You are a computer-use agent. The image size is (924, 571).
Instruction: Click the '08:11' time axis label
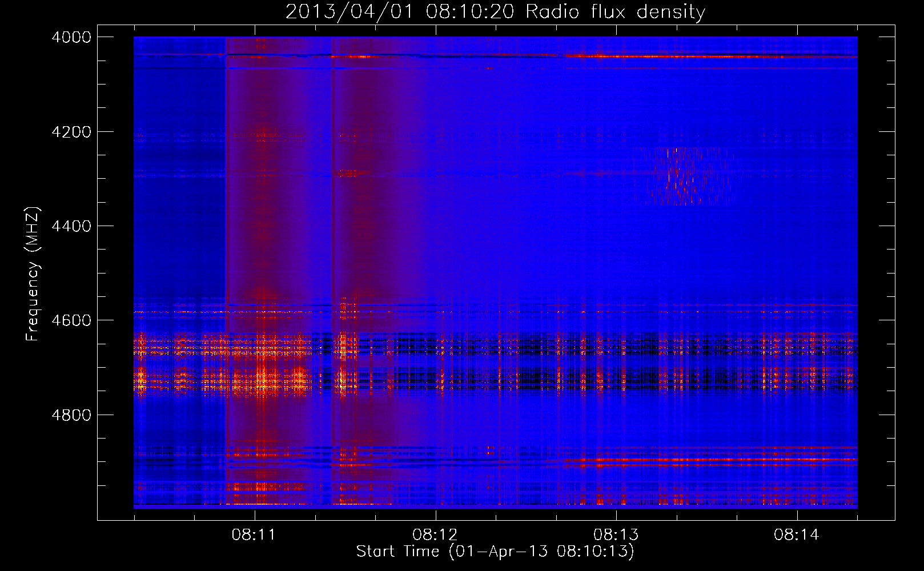point(254,535)
